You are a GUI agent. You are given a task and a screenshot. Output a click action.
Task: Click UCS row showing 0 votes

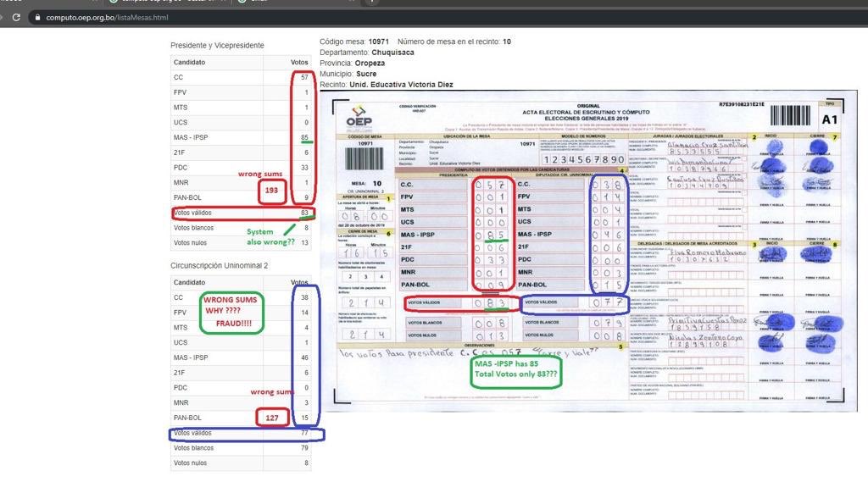click(x=241, y=122)
